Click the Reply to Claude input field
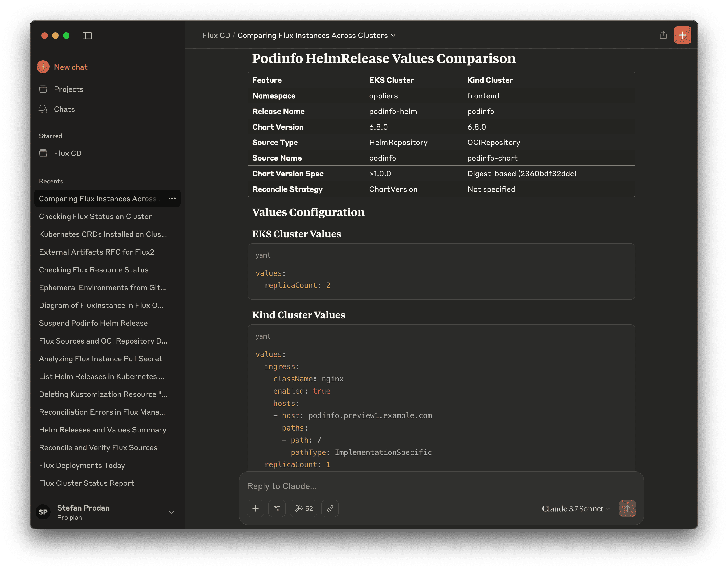This screenshot has width=728, height=569. coord(400,486)
